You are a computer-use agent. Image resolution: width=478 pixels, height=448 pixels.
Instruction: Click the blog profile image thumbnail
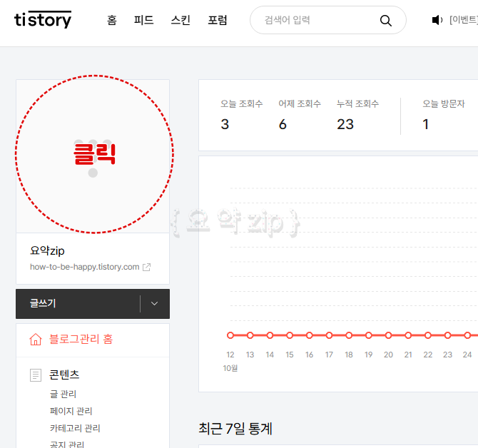93,156
